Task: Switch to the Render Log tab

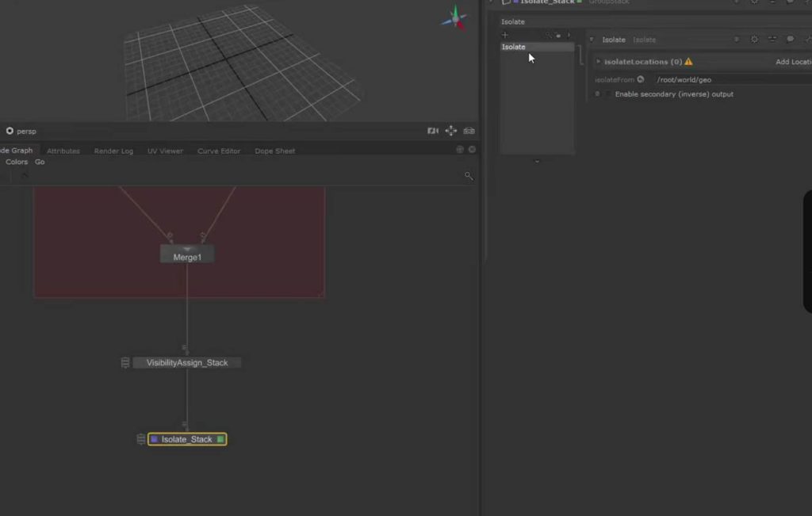Action: pos(113,151)
